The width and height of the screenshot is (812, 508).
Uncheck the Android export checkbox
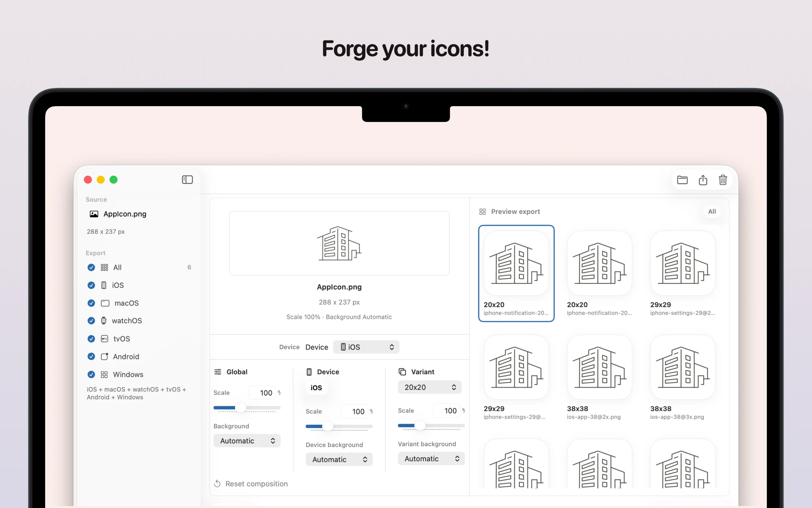point(91,356)
